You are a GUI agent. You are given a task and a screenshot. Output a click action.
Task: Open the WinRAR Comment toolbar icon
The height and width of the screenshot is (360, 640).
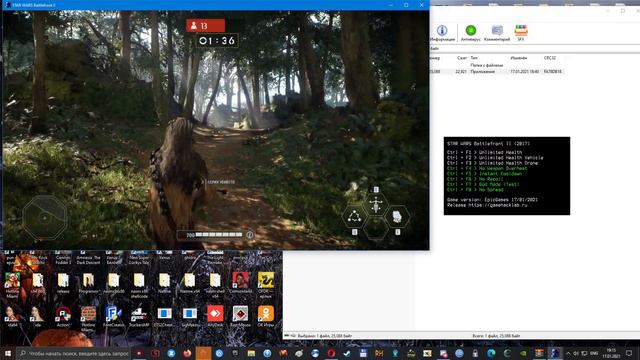(x=497, y=33)
